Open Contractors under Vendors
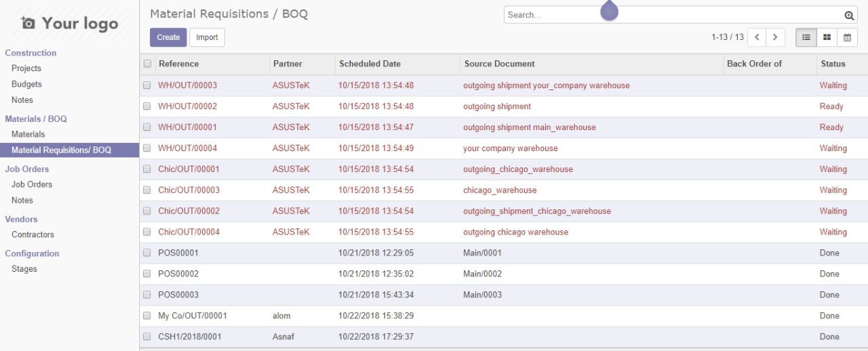The width and height of the screenshot is (868, 351). point(33,235)
